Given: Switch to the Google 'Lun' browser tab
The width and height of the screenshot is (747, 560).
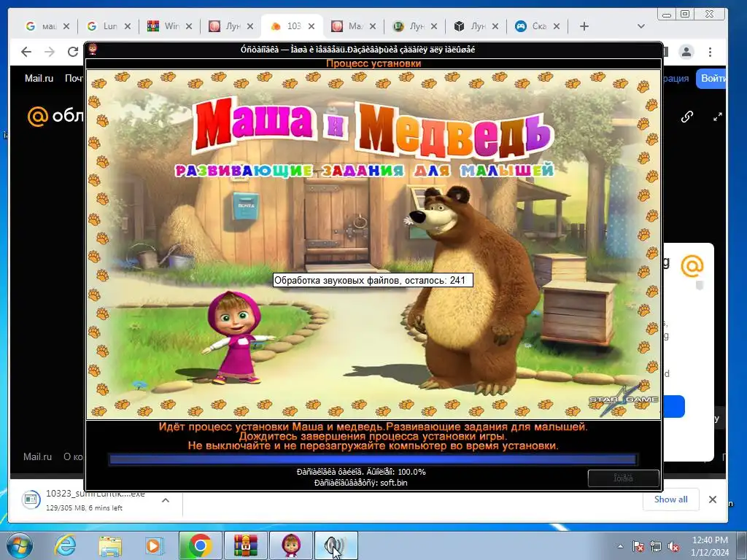Looking at the screenshot, I should [x=104, y=26].
